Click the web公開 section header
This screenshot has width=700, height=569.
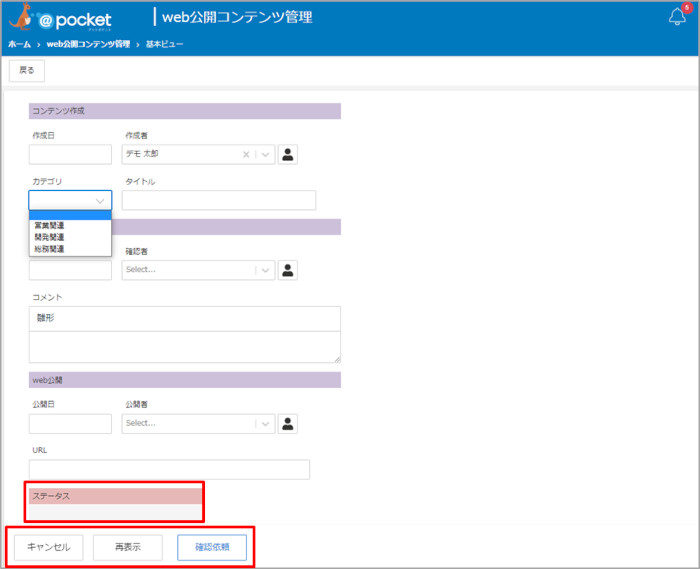[185, 380]
